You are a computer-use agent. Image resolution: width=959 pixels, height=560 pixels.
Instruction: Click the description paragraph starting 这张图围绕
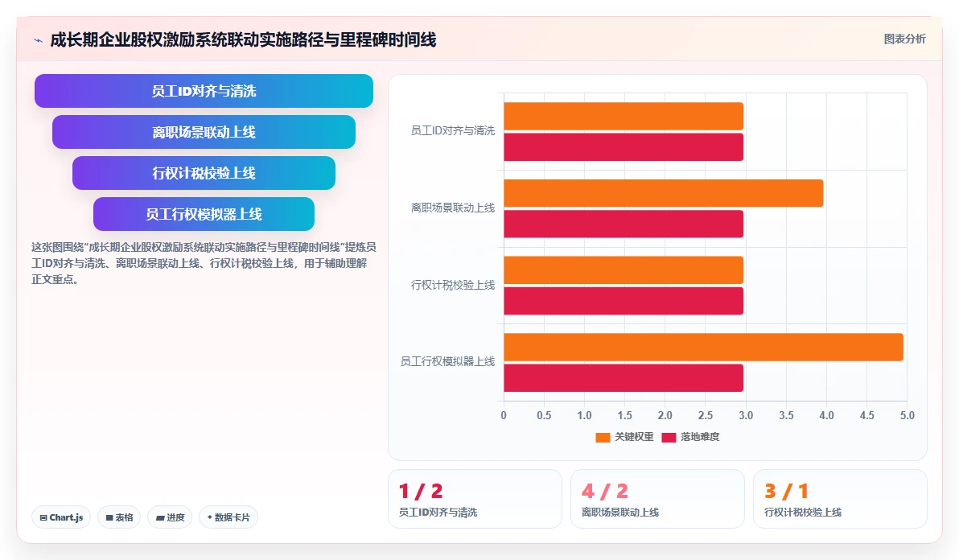click(x=204, y=263)
